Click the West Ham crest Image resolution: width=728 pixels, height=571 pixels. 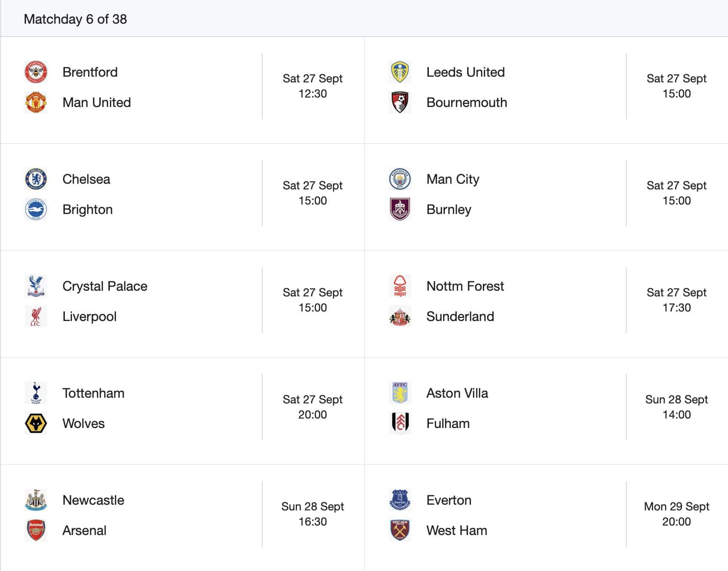400,530
